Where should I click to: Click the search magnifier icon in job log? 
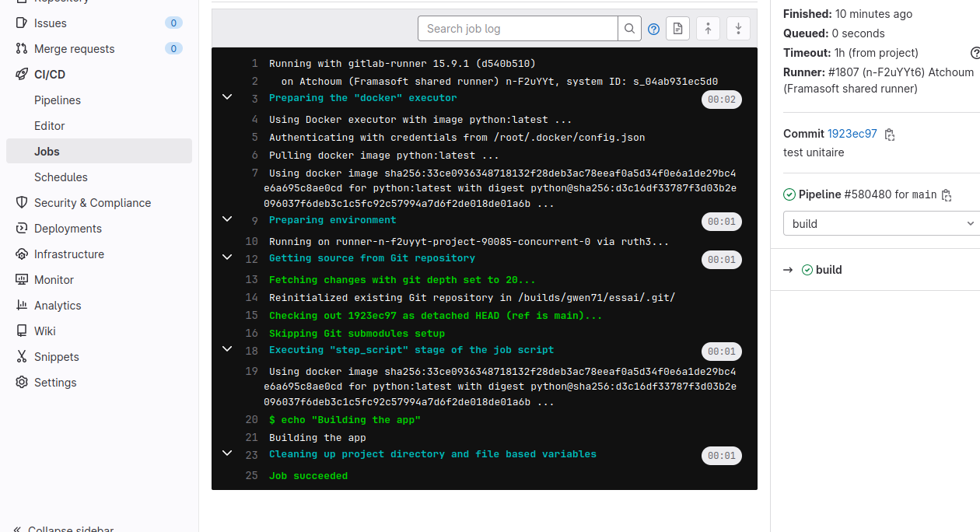coord(629,29)
